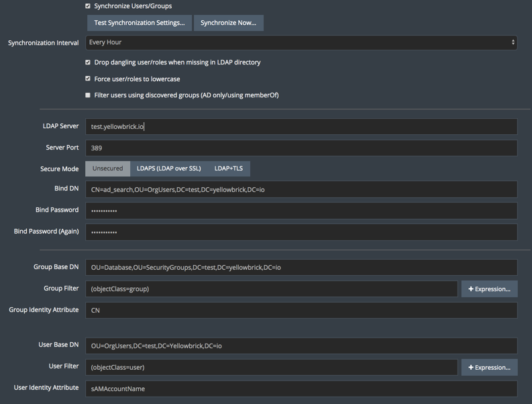Click the Synchronize Now button
Screen dimensions: 532x404
coord(228,23)
